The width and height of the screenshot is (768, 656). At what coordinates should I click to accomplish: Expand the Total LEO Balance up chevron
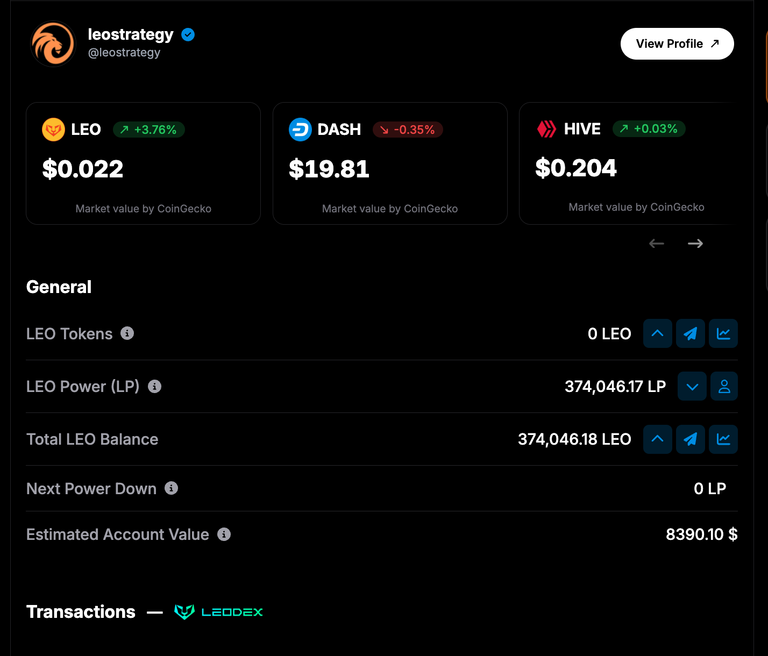(657, 439)
